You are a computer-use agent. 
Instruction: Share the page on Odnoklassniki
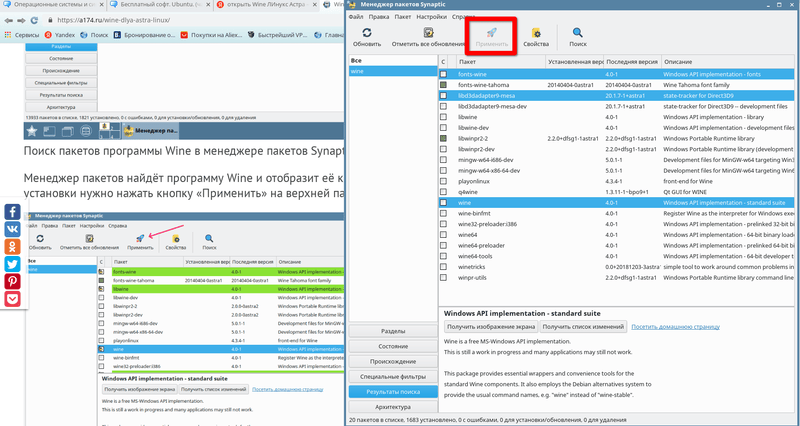(12, 246)
